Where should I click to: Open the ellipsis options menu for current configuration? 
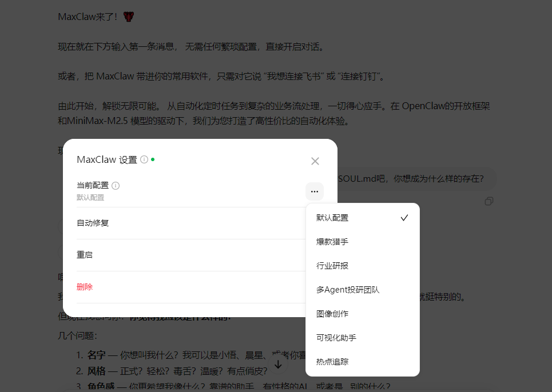(315, 191)
